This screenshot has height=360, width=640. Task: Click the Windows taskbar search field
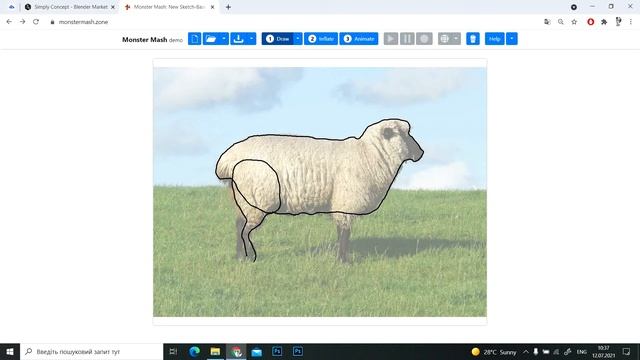pyautogui.click(x=91, y=351)
